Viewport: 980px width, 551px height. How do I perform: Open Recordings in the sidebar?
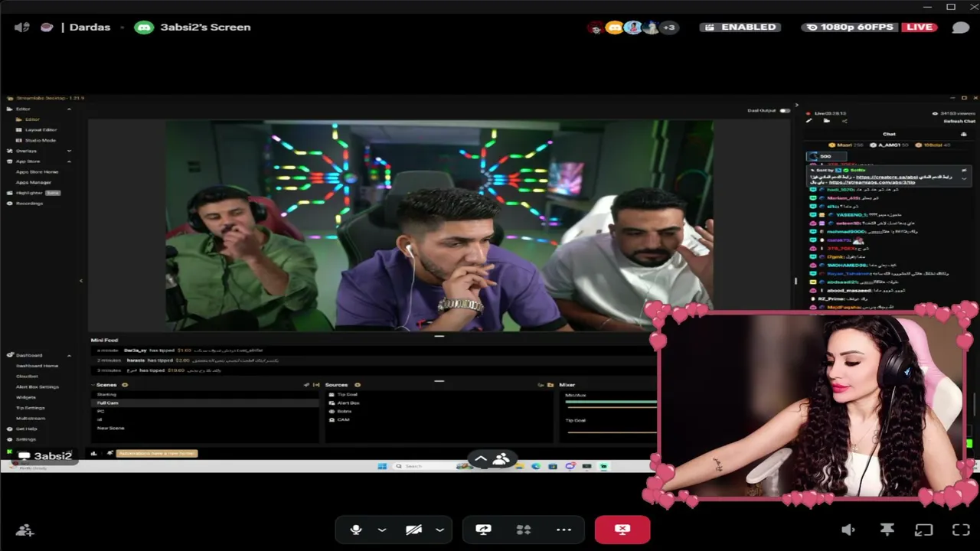point(25,204)
